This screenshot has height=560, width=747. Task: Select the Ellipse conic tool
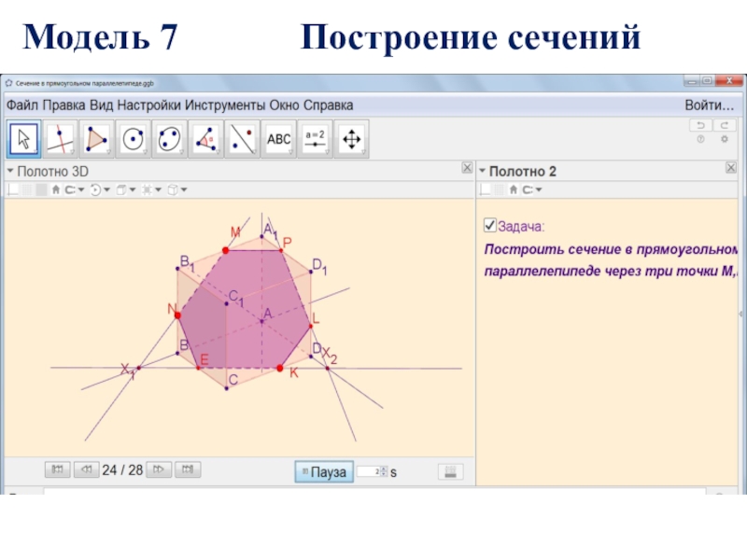169,139
